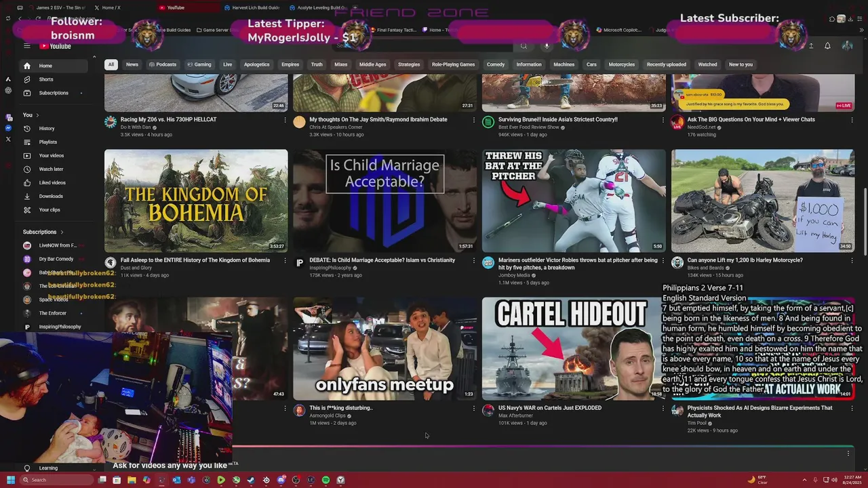Image resolution: width=868 pixels, height=488 pixels.
Task: Open options menu for Racing My Z06 video
Action: point(285,120)
